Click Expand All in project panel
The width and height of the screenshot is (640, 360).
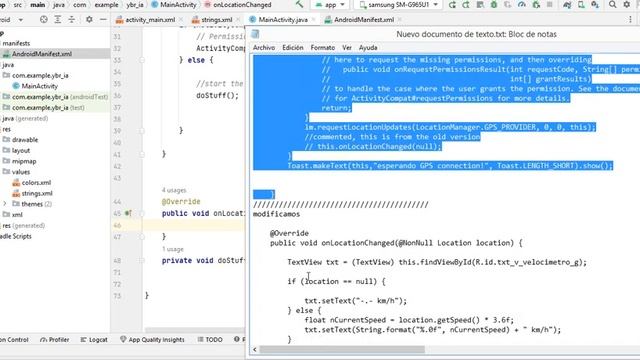58,20
